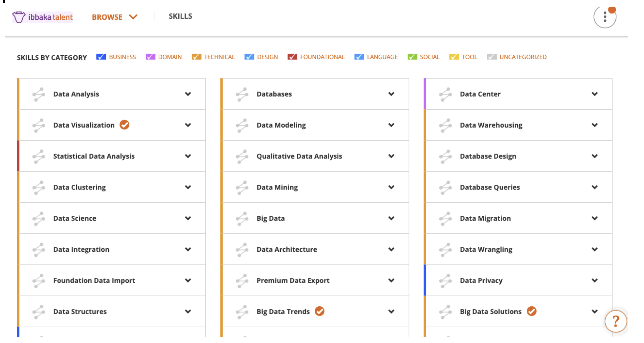Click the graph icon beside Data Visualization
This screenshot has height=343, width=644.
pos(39,125)
